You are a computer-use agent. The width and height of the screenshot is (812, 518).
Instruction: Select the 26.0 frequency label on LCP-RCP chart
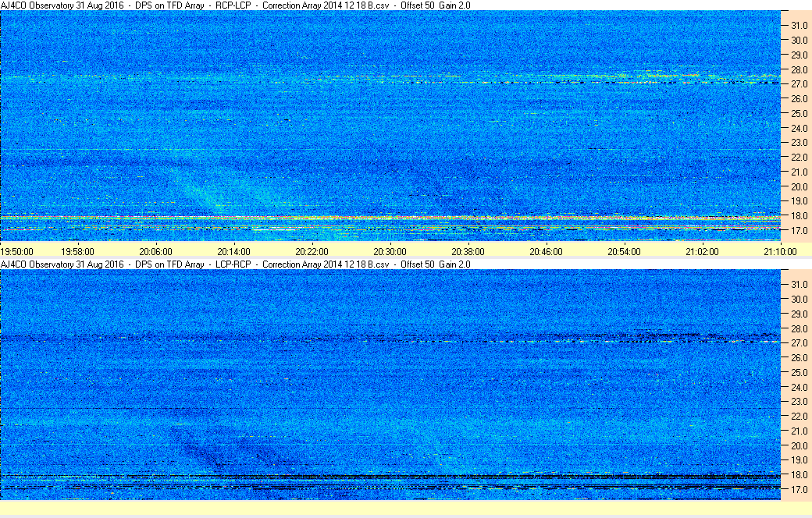[x=799, y=358]
